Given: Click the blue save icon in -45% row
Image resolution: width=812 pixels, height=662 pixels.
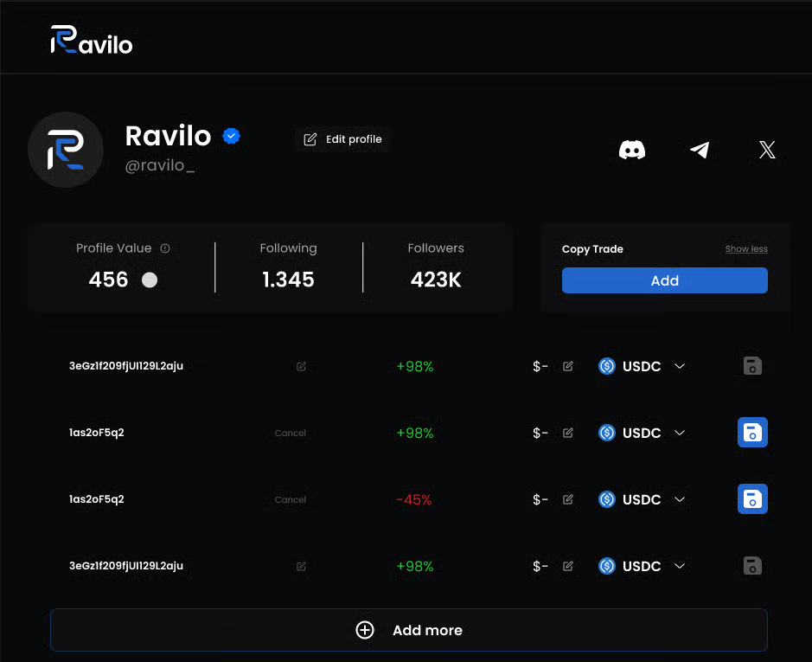Looking at the screenshot, I should coord(752,499).
